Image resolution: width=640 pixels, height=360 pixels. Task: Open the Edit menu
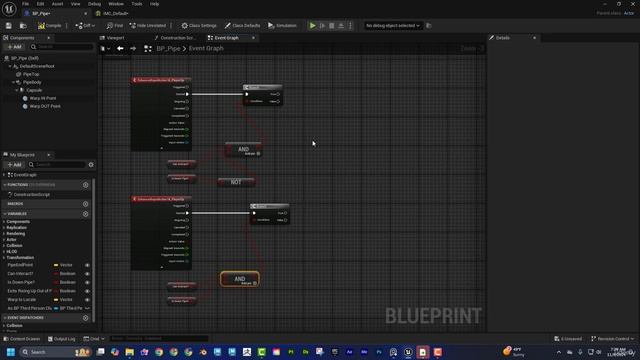(40, 4)
